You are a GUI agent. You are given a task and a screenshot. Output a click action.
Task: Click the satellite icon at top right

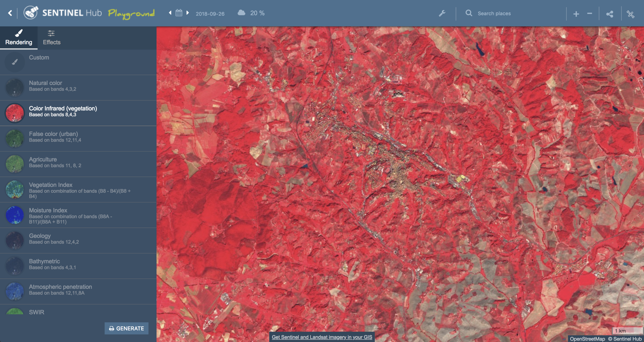[x=630, y=14]
